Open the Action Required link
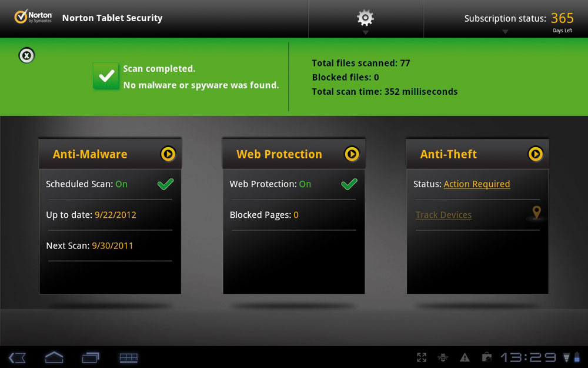This screenshot has width=588, height=368. [477, 184]
